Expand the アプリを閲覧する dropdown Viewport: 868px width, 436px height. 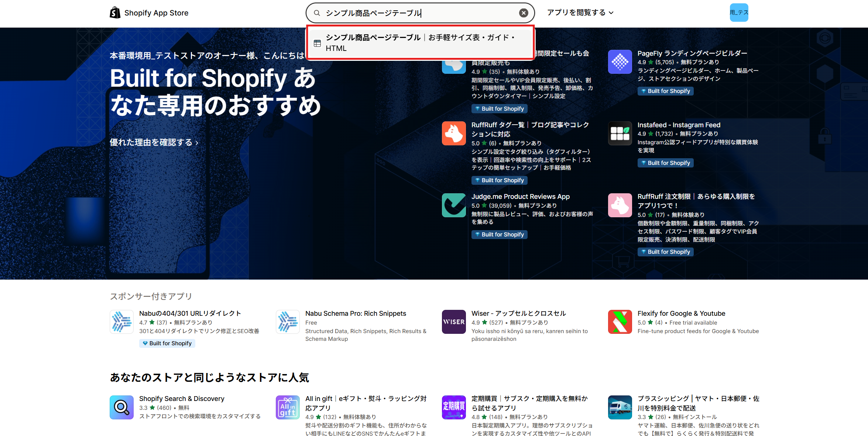click(x=580, y=13)
